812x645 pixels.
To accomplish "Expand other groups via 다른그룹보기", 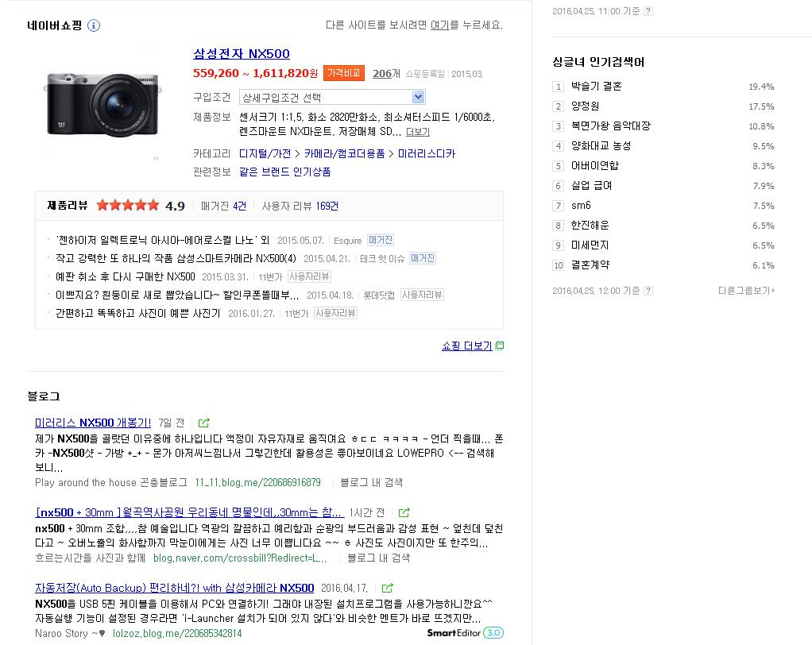I will [x=745, y=291].
